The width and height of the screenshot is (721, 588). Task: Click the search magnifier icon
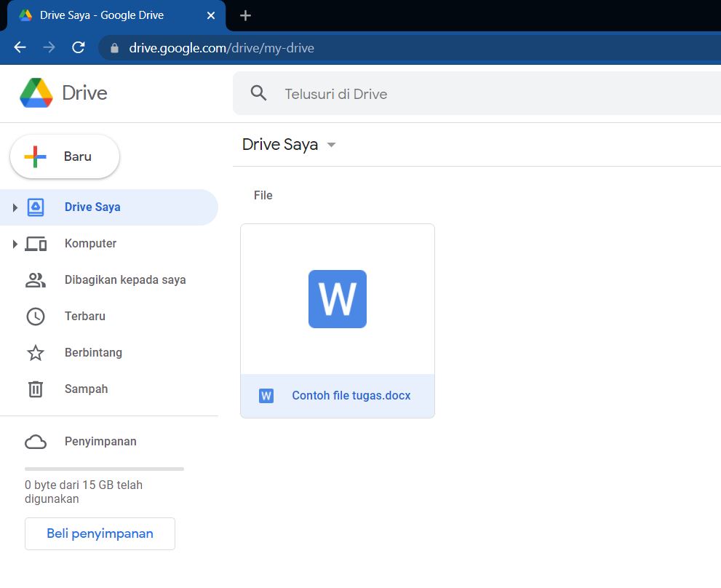[258, 93]
